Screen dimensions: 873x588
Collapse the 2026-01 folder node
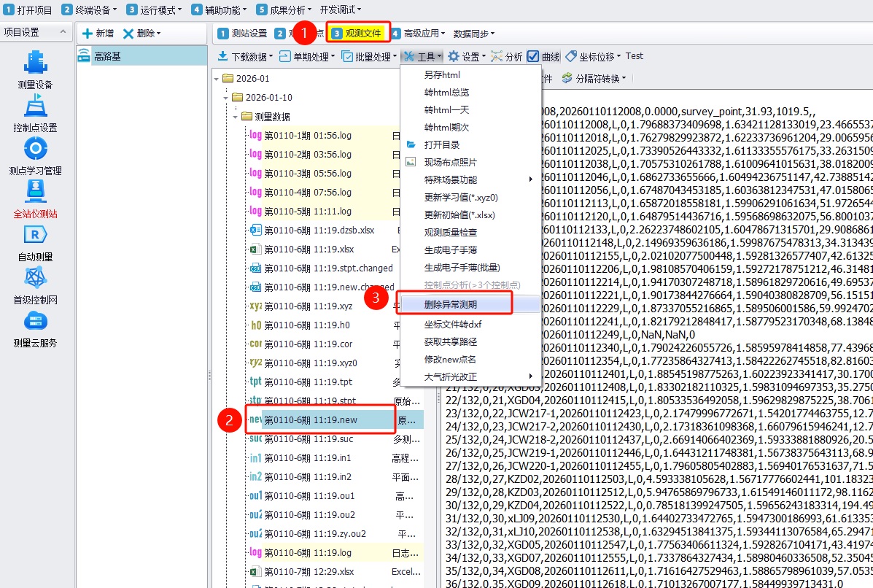[x=217, y=79]
